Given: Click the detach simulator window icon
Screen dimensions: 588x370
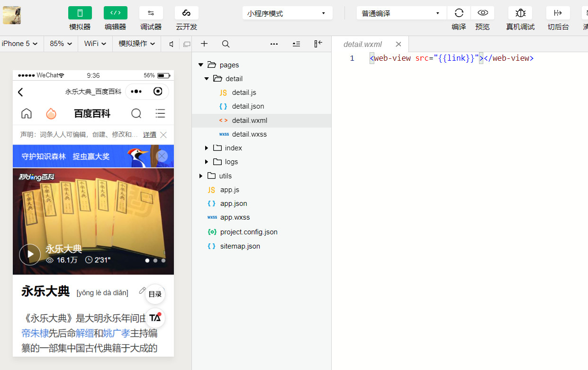Looking at the screenshot, I should pyautogui.click(x=187, y=44).
